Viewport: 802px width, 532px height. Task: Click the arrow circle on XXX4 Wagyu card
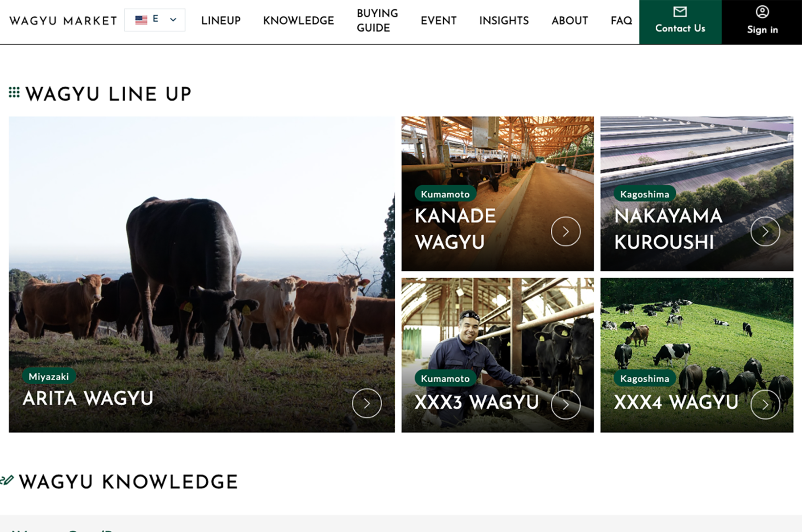pyautogui.click(x=765, y=405)
